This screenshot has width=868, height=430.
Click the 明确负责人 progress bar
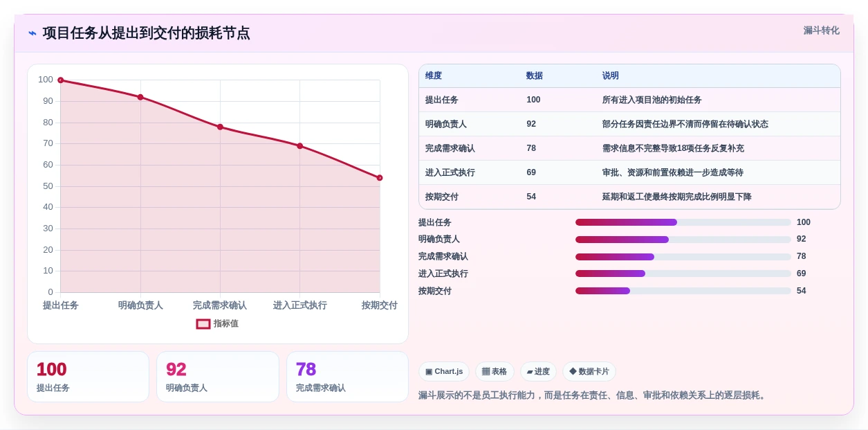tap(683, 240)
